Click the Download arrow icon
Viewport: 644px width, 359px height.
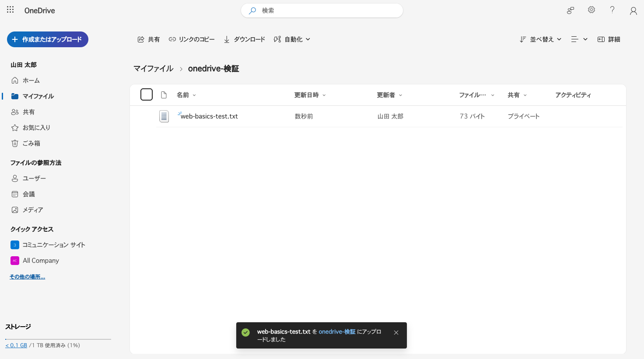point(227,39)
